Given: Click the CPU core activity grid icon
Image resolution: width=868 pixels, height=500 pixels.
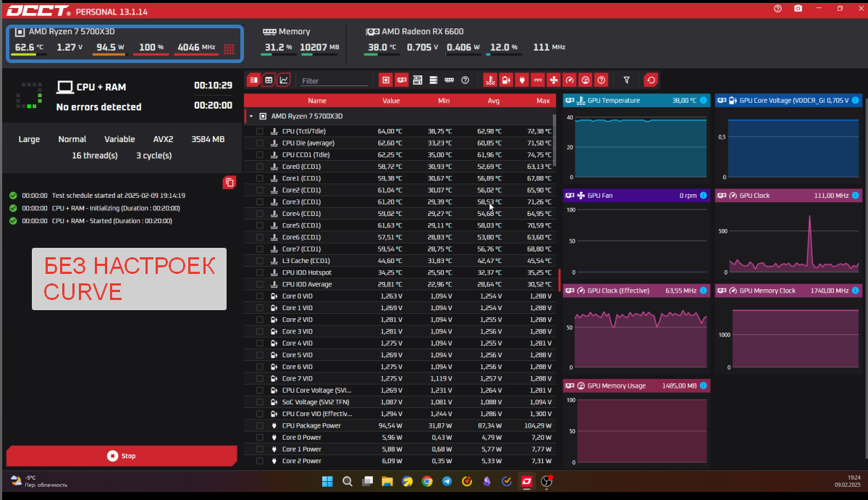Looking at the screenshot, I should point(229,49).
